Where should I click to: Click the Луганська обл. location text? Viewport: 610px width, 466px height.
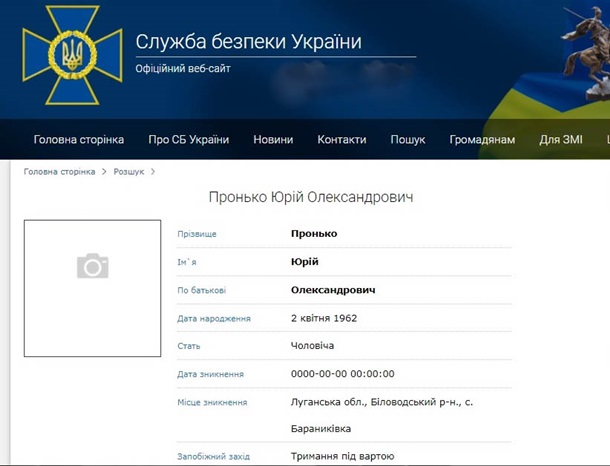tap(323, 402)
